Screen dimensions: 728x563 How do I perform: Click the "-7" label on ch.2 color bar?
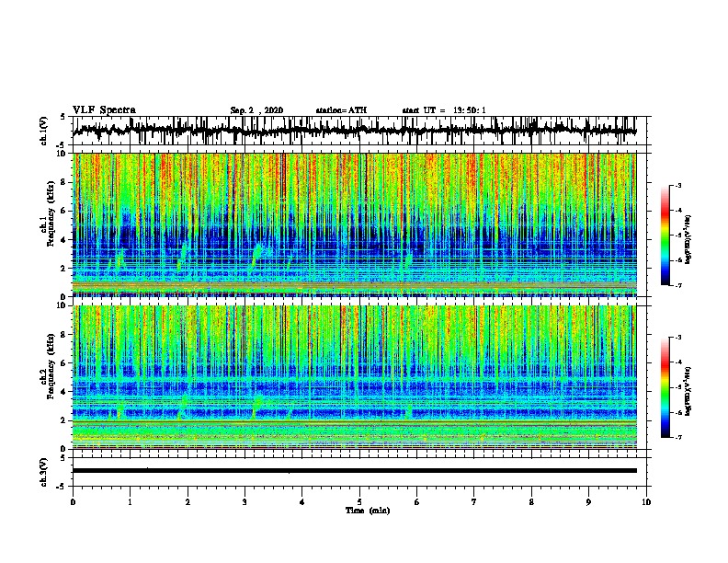click(677, 438)
